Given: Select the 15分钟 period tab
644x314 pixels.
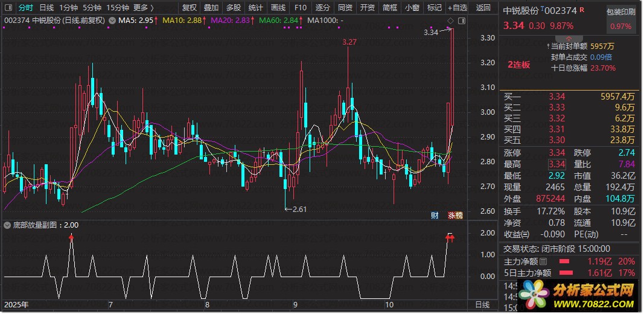Looking at the screenshot, I should click(118, 7).
